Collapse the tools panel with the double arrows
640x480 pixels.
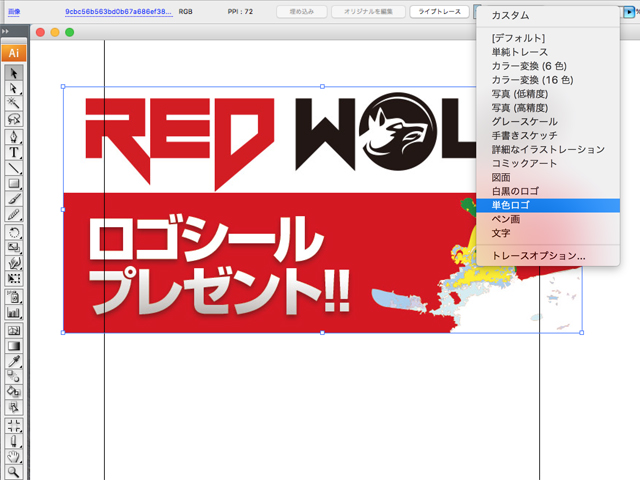click(5, 31)
